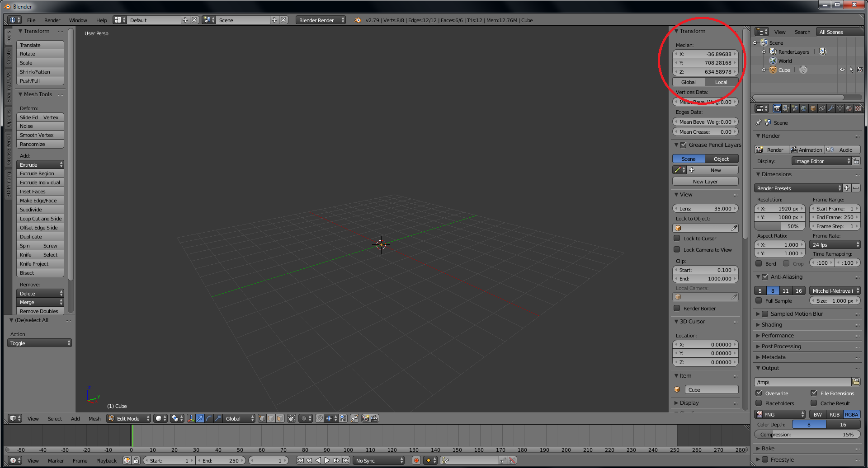Viewport: 868px width, 468px height.
Task: Open the Edit Mode selector dropdown
Action: pyautogui.click(x=128, y=418)
